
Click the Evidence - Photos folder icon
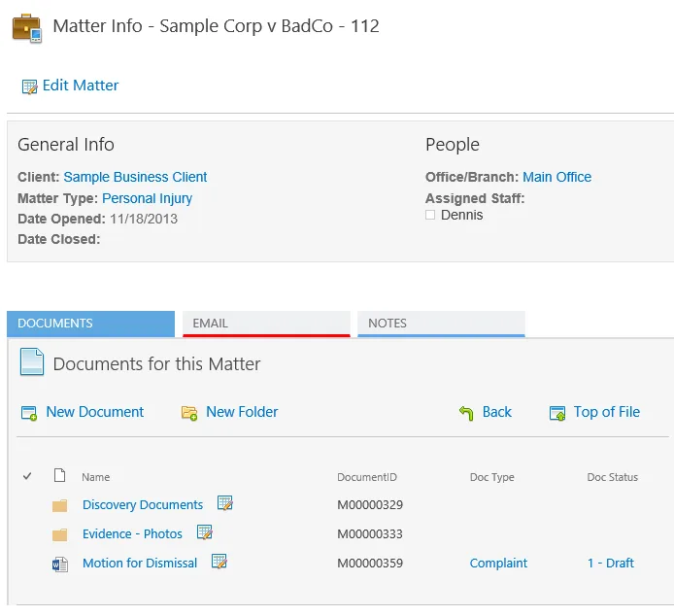[x=60, y=534]
